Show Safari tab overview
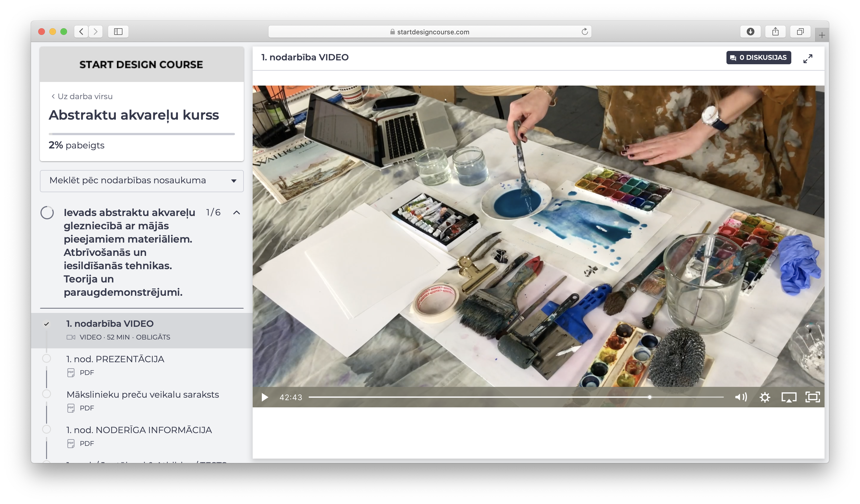The width and height of the screenshot is (860, 504). (800, 32)
